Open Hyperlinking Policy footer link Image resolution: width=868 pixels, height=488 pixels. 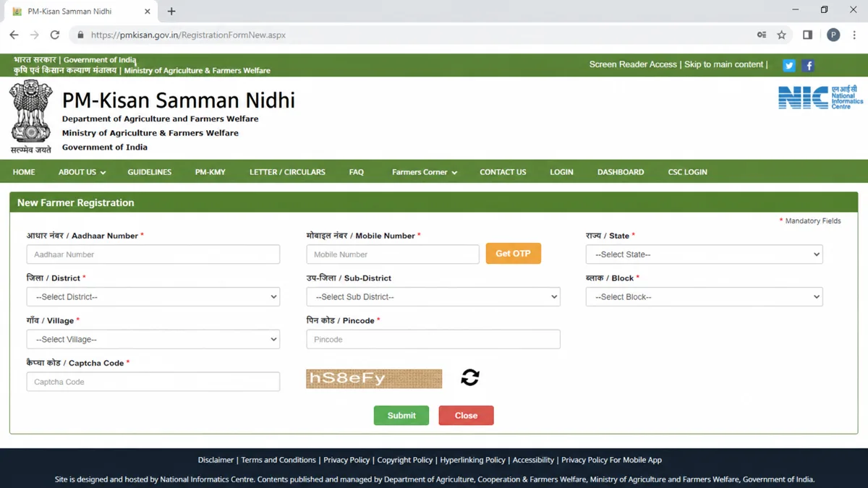(x=473, y=460)
